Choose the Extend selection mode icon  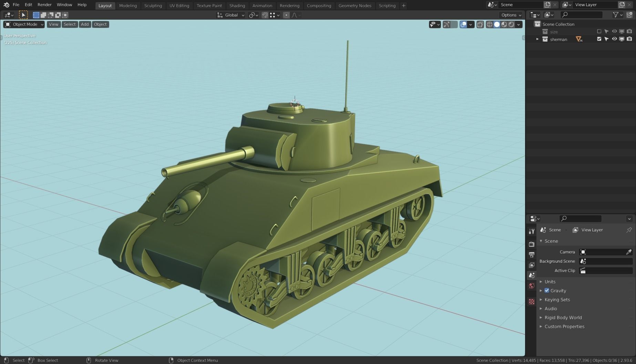pyautogui.click(x=43, y=15)
